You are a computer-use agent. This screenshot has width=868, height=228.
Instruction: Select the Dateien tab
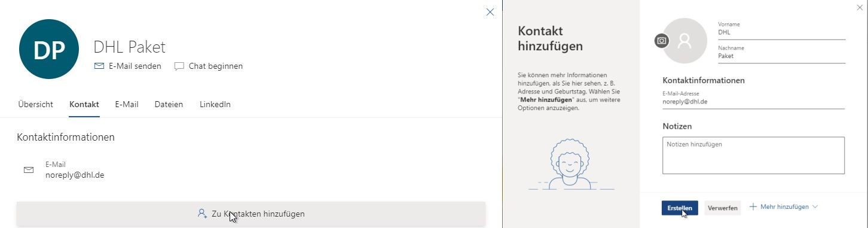(x=169, y=104)
